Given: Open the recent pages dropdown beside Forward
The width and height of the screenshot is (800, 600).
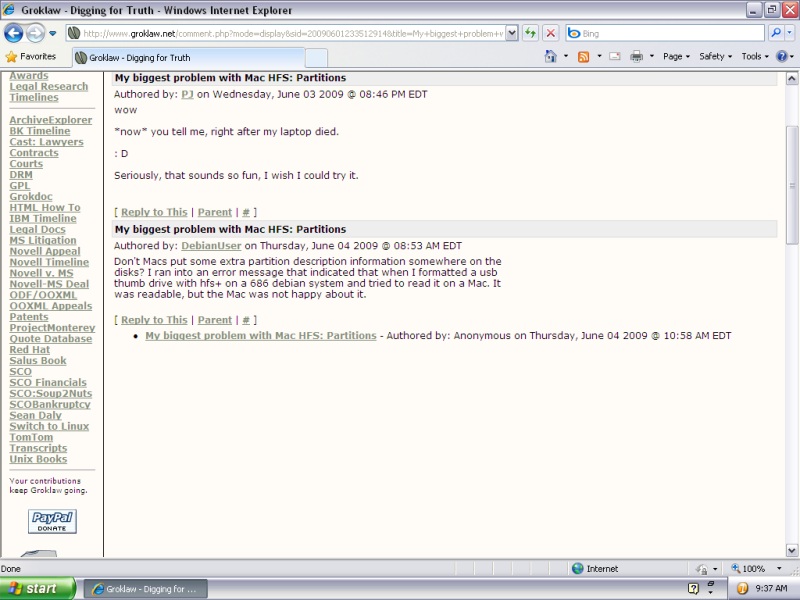Looking at the screenshot, I should [53, 34].
